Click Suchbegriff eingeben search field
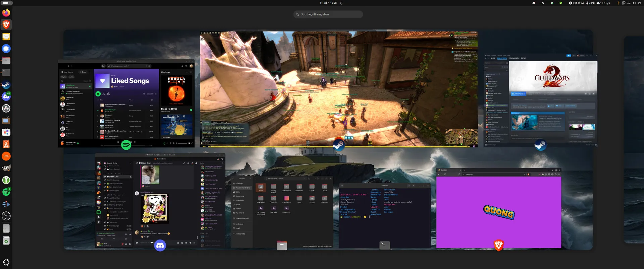The height and width of the screenshot is (269, 644). 328,14
